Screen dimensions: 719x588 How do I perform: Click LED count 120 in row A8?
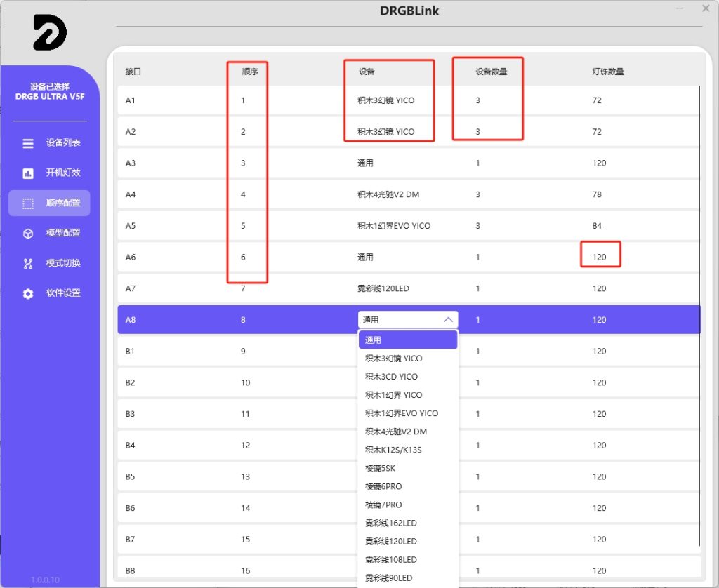(599, 320)
